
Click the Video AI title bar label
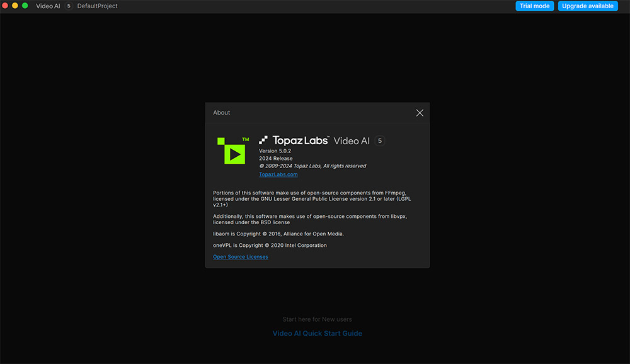pyautogui.click(x=48, y=6)
